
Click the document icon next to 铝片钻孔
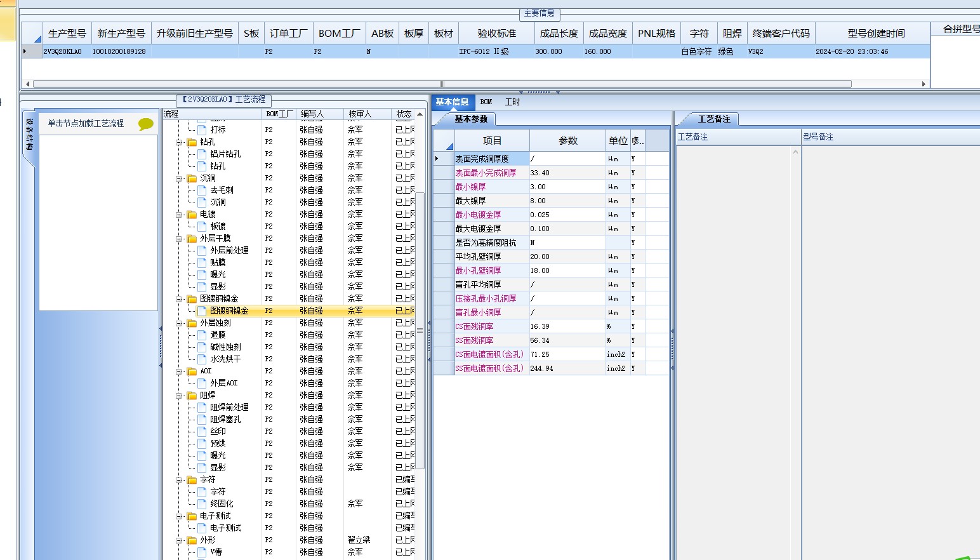point(202,154)
